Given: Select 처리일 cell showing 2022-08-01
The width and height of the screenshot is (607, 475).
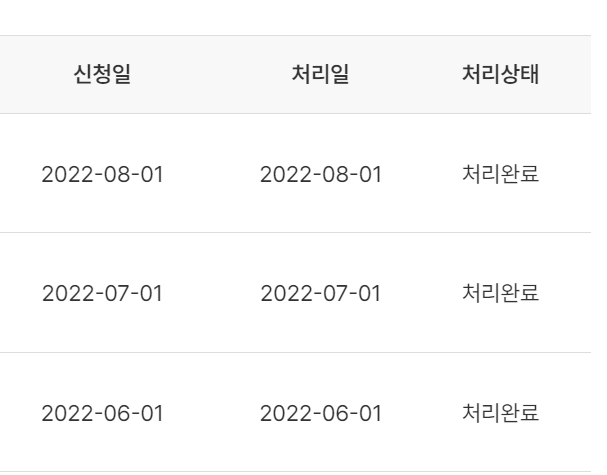Looking at the screenshot, I should (x=321, y=174).
